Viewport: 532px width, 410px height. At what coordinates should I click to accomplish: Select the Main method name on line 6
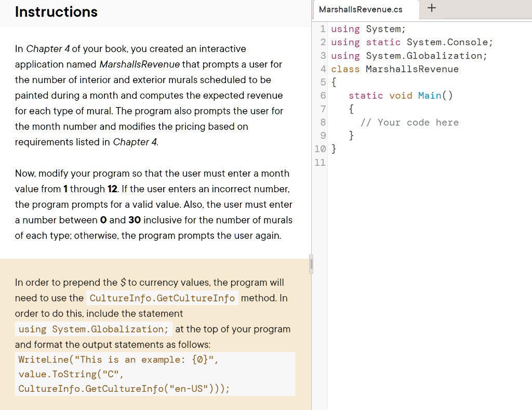[x=430, y=95]
